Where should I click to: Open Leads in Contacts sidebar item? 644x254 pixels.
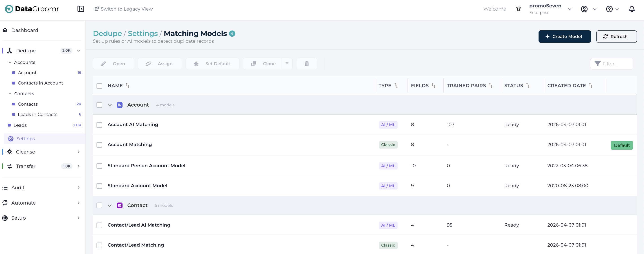click(x=37, y=114)
